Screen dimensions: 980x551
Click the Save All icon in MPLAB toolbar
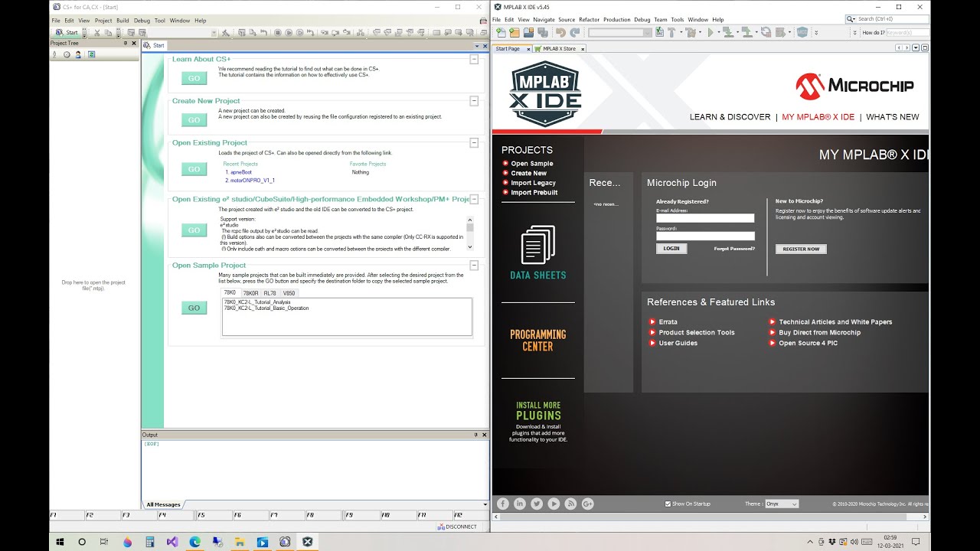pos(543,33)
